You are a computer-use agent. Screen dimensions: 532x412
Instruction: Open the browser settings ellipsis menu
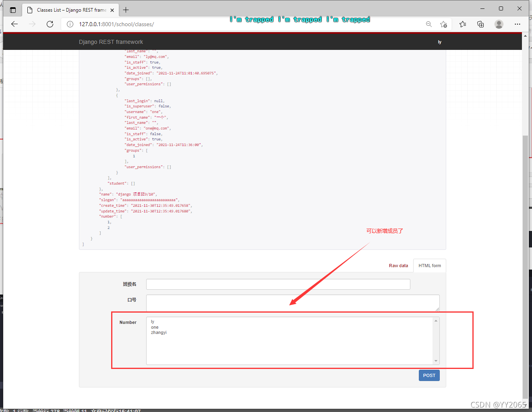tap(518, 24)
